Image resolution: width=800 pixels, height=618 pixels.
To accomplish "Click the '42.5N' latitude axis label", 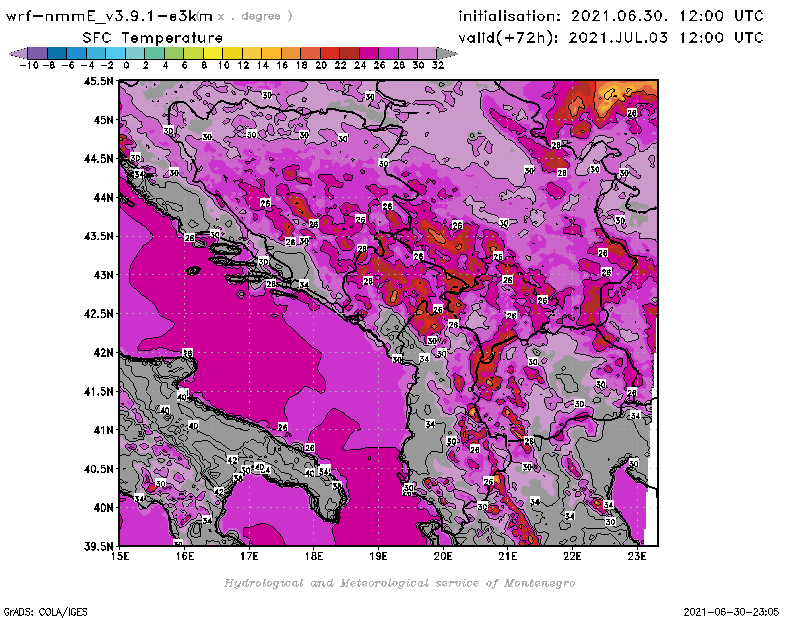I will [x=98, y=314].
